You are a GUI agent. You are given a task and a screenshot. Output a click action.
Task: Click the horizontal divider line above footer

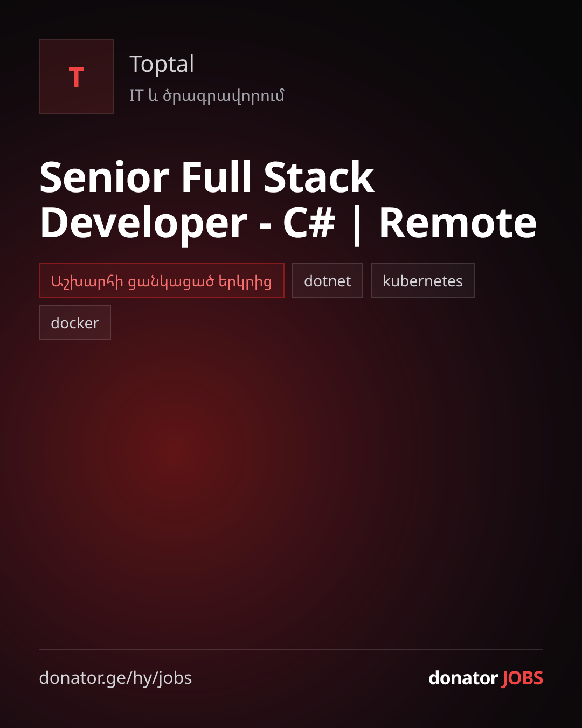click(x=291, y=650)
